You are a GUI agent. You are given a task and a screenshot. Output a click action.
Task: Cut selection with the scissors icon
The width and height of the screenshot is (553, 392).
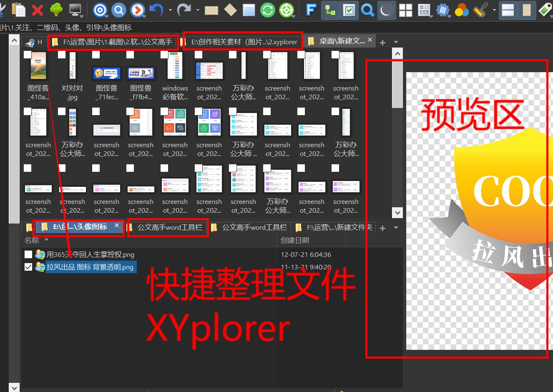tap(3, 10)
